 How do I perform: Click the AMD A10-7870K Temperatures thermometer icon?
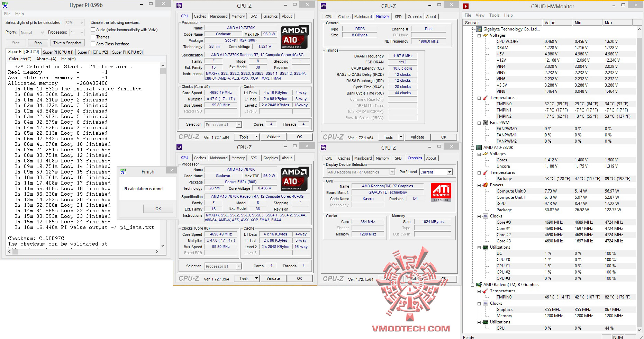(x=486, y=172)
